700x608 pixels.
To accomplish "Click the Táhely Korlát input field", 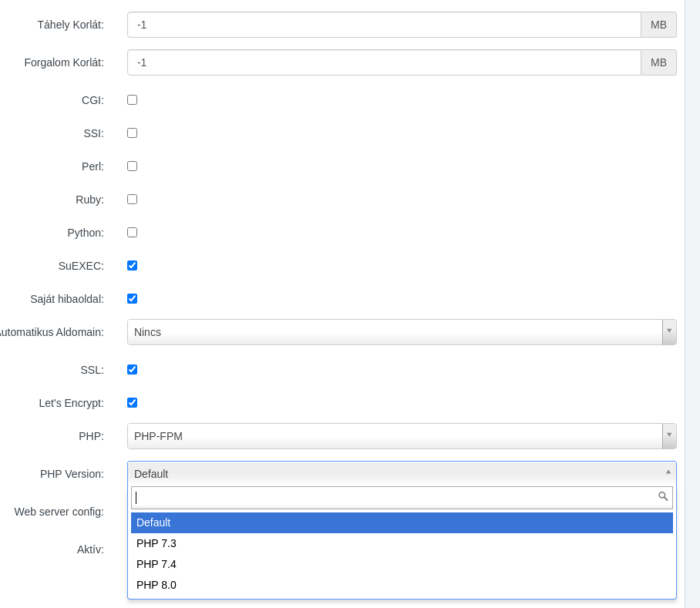I will point(384,25).
